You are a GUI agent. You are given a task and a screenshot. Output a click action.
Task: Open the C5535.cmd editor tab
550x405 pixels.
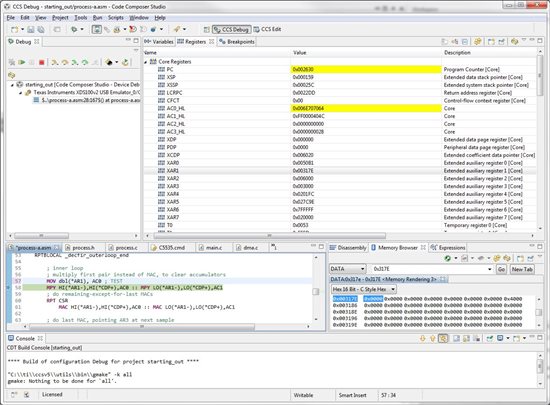click(168, 248)
